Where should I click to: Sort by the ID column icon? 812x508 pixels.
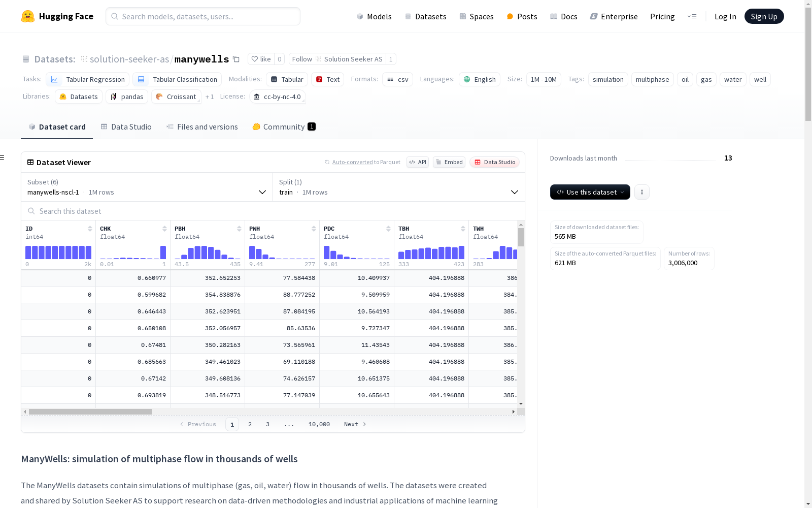90,229
